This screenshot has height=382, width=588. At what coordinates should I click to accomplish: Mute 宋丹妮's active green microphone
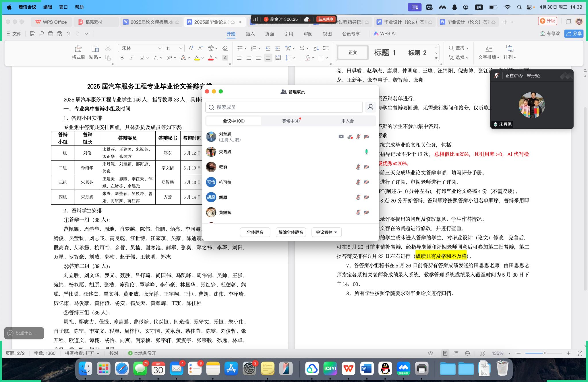(x=366, y=152)
